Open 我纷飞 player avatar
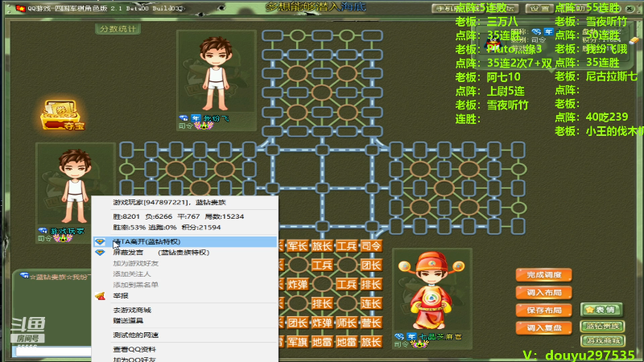The height and width of the screenshot is (362, 644). coord(216,73)
